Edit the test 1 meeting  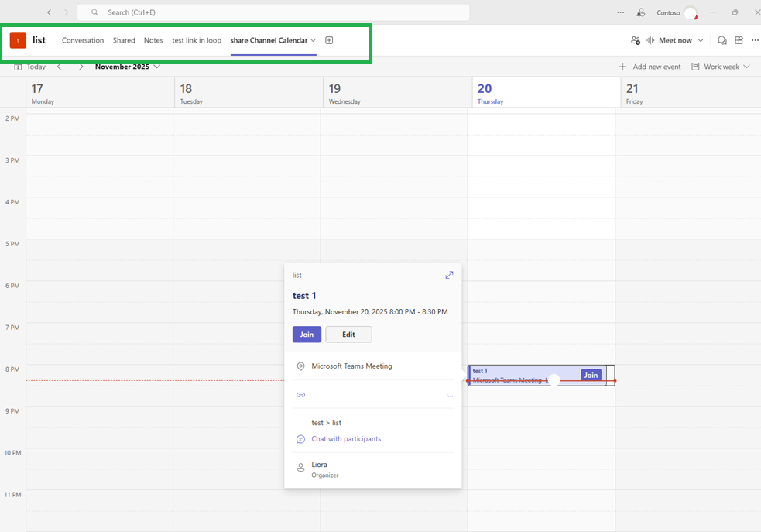tap(348, 335)
